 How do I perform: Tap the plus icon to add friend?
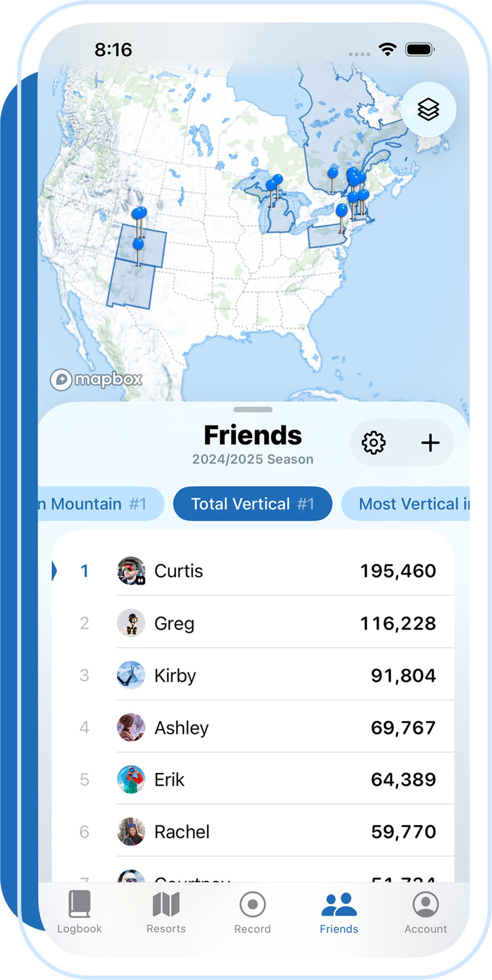430,443
